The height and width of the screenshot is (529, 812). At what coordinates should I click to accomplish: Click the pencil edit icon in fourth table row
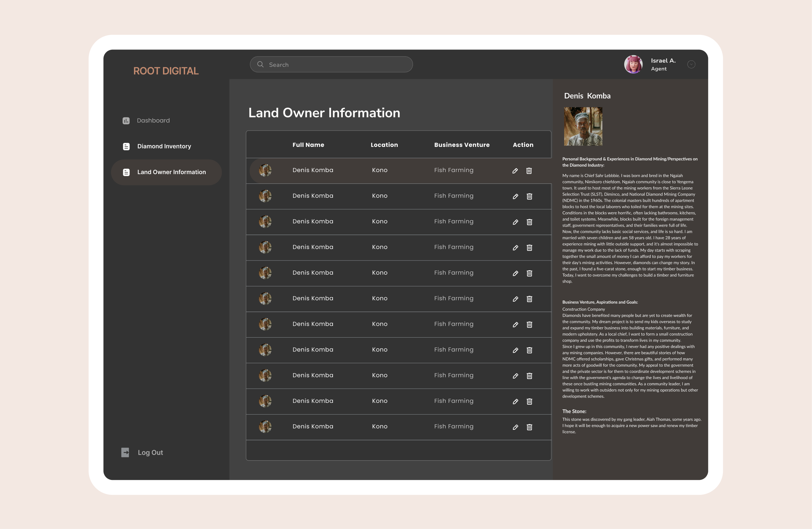pyautogui.click(x=515, y=247)
